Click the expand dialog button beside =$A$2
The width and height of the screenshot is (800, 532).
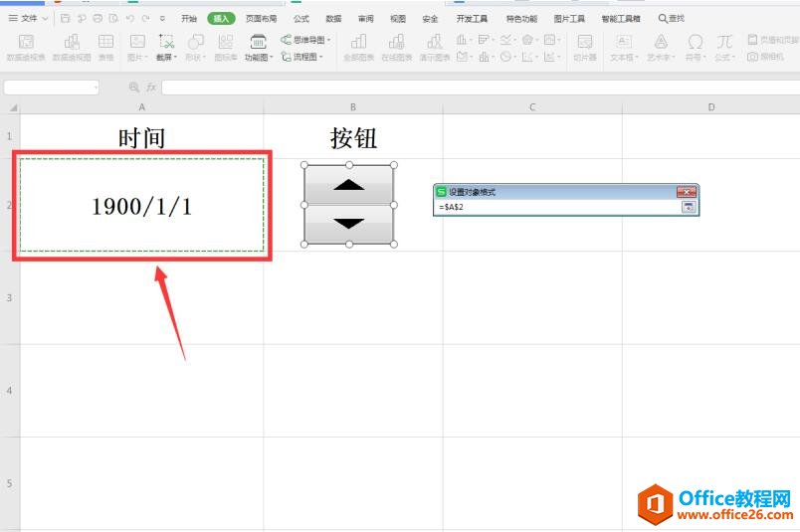coord(687,207)
